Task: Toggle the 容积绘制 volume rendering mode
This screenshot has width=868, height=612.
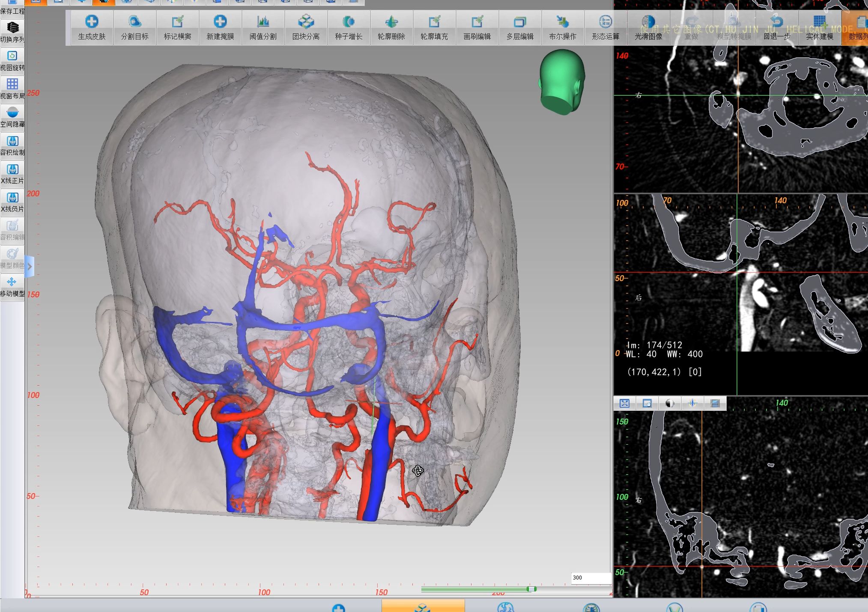Action: (x=12, y=145)
